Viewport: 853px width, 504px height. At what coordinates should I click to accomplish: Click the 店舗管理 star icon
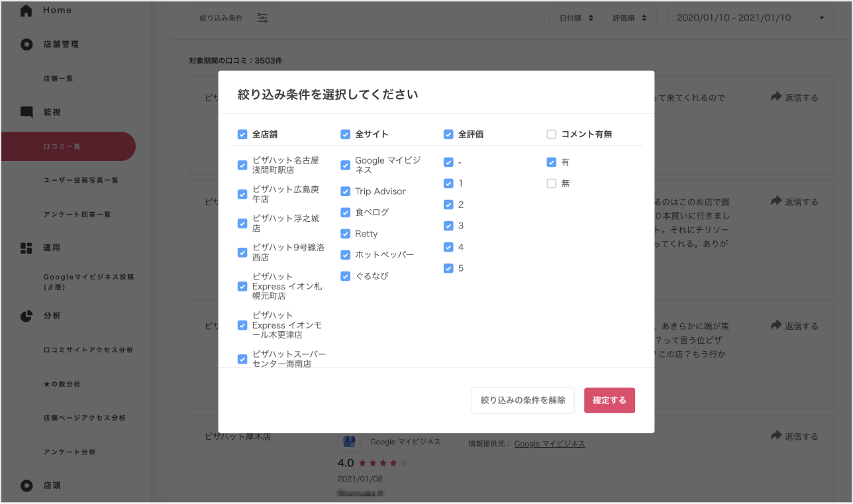click(26, 44)
